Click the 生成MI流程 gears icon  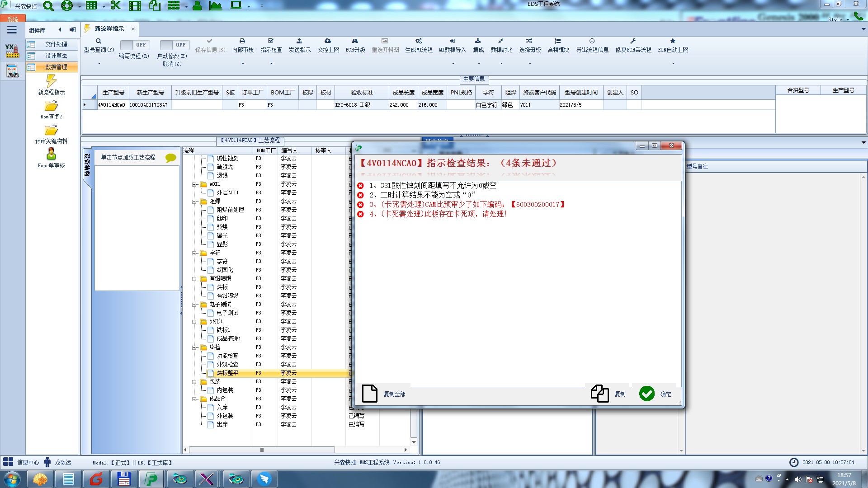pyautogui.click(x=419, y=41)
